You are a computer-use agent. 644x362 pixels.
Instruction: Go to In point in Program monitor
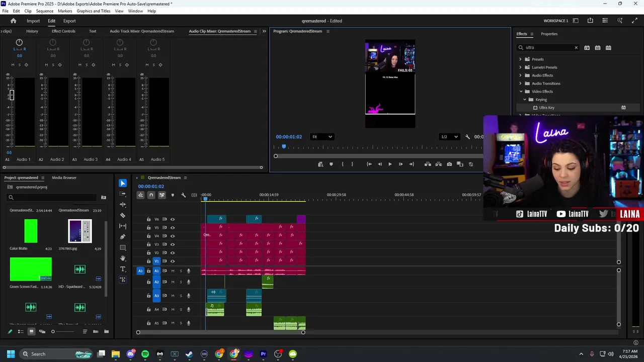369,164
